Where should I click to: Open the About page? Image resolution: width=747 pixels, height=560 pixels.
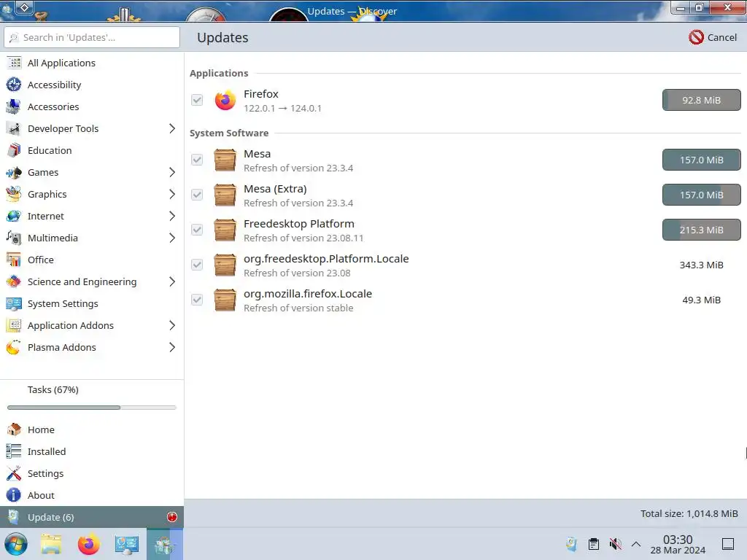click(x=92, y=495)
